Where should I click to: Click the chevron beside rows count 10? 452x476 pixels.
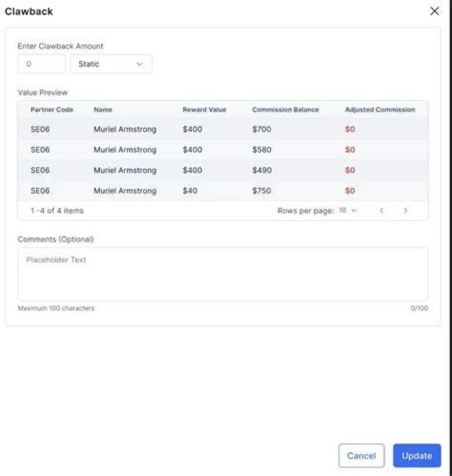click(x=353, y=210)
